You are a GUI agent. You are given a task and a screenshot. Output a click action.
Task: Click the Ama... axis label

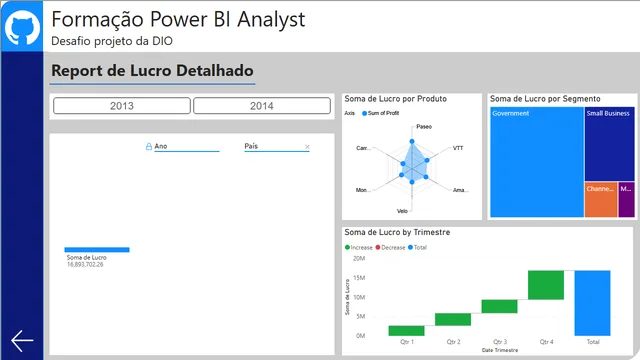460,190
